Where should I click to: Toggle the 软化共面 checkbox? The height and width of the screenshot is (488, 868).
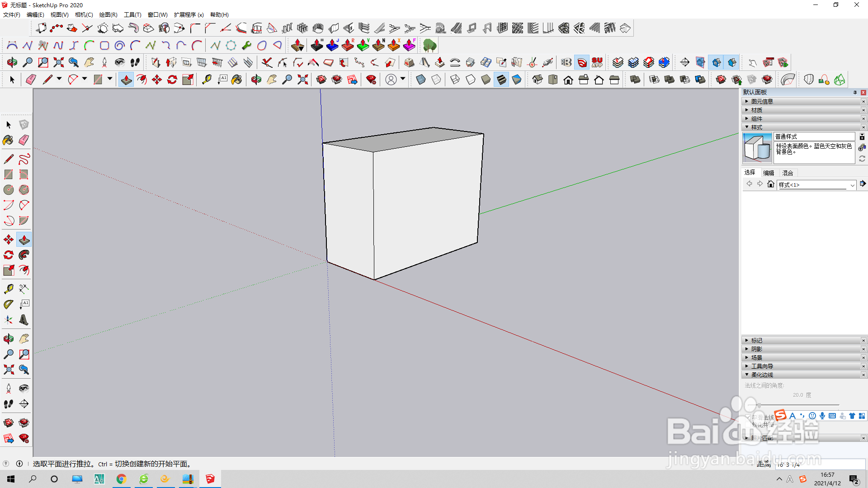pos(748,425)
